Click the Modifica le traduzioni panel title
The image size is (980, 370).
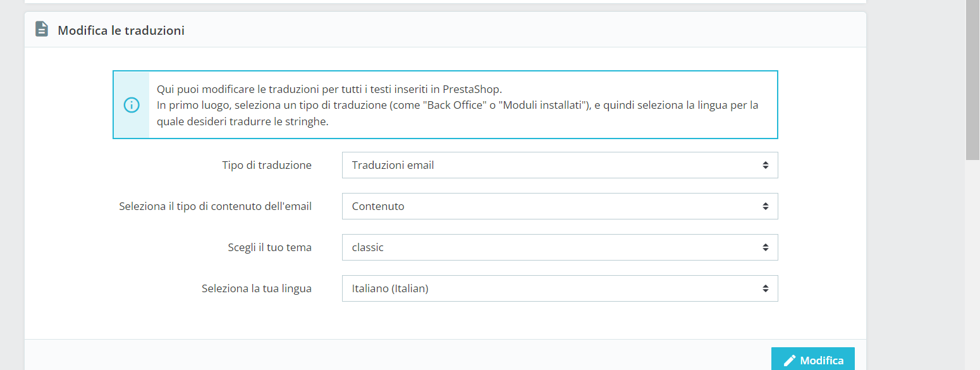[121, 30]
